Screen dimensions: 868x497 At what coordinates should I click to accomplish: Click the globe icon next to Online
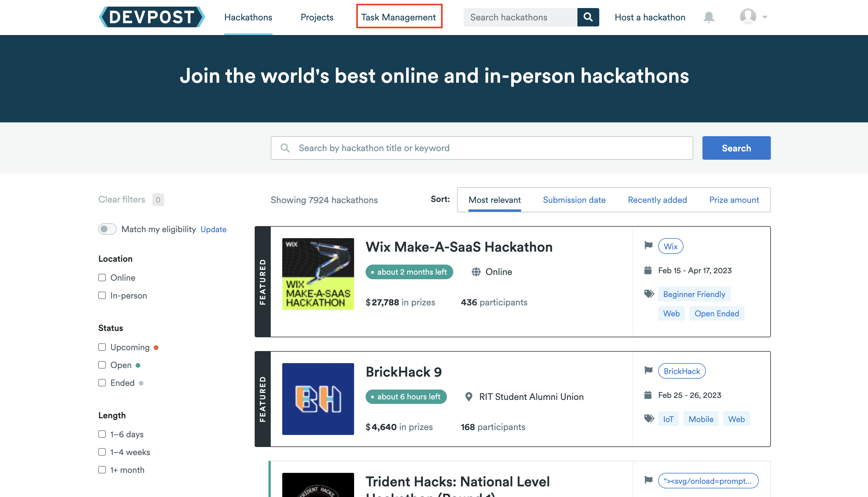(476, 272)
